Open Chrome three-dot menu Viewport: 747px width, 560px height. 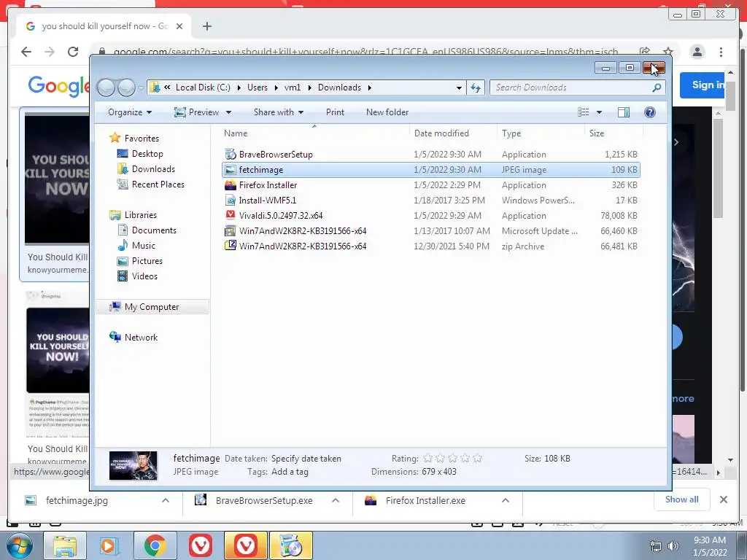721,52
